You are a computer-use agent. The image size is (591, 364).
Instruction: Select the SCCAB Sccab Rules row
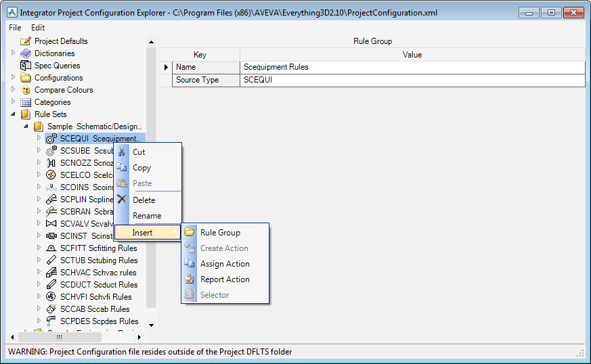[95, 309]
